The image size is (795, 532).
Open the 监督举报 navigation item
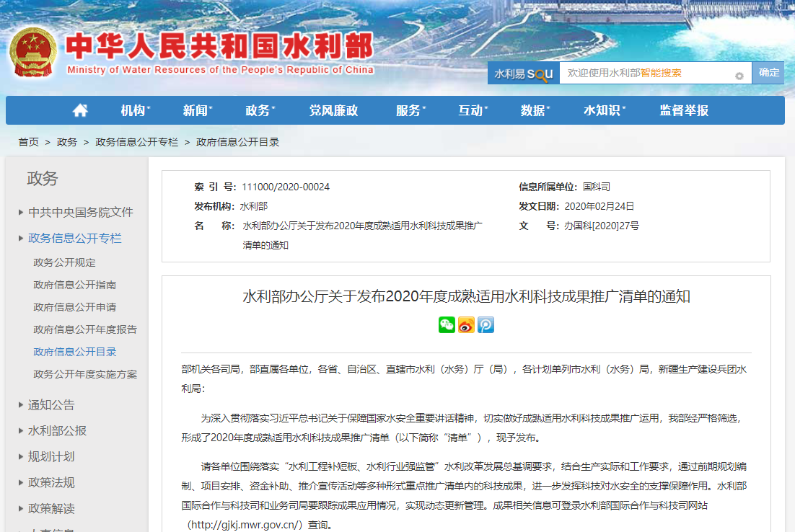click(x=684, y=110)
